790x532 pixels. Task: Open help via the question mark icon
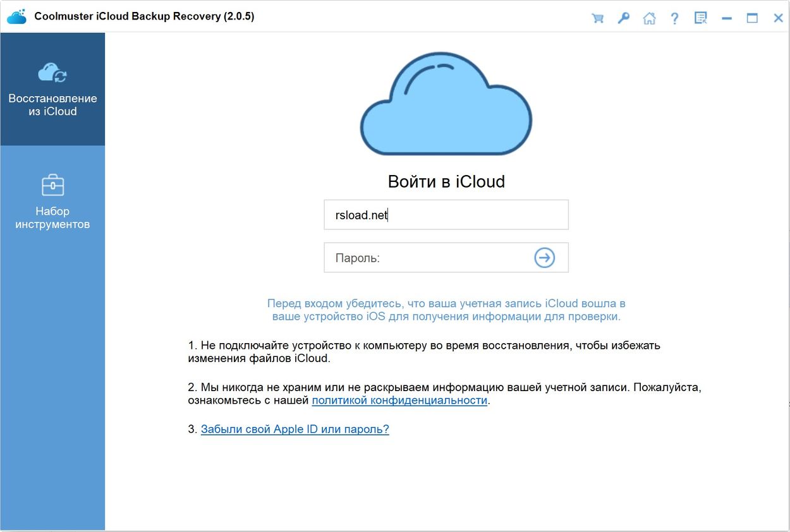tap(674, 18)
